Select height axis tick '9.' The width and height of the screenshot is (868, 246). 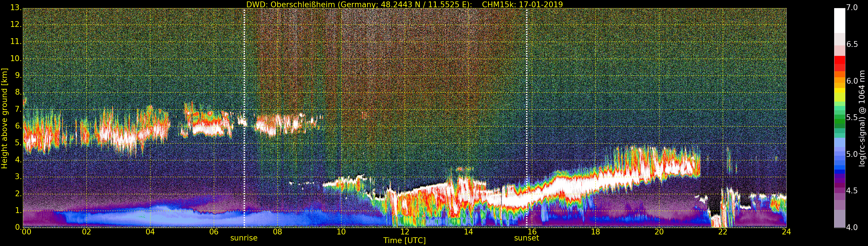click(x=18, y=76)
